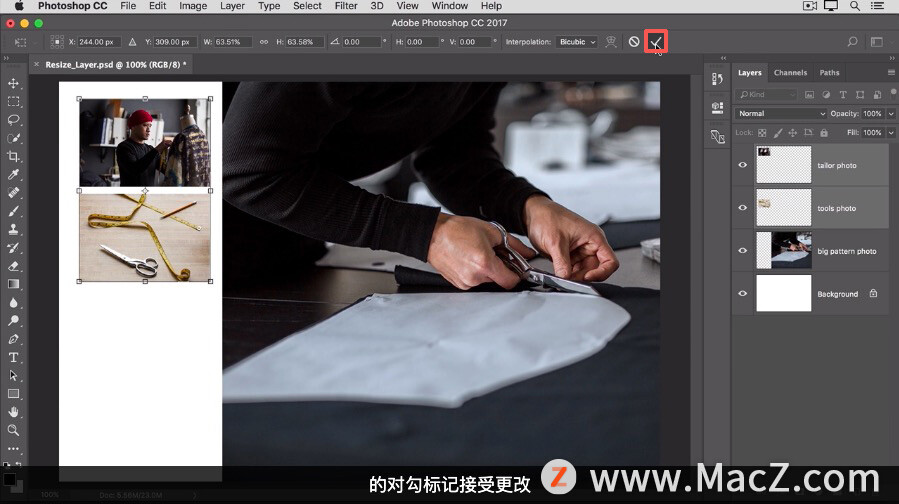Collapse the right panel group arrows
This screenshot has height=504, width=899.
pos(892,58)
